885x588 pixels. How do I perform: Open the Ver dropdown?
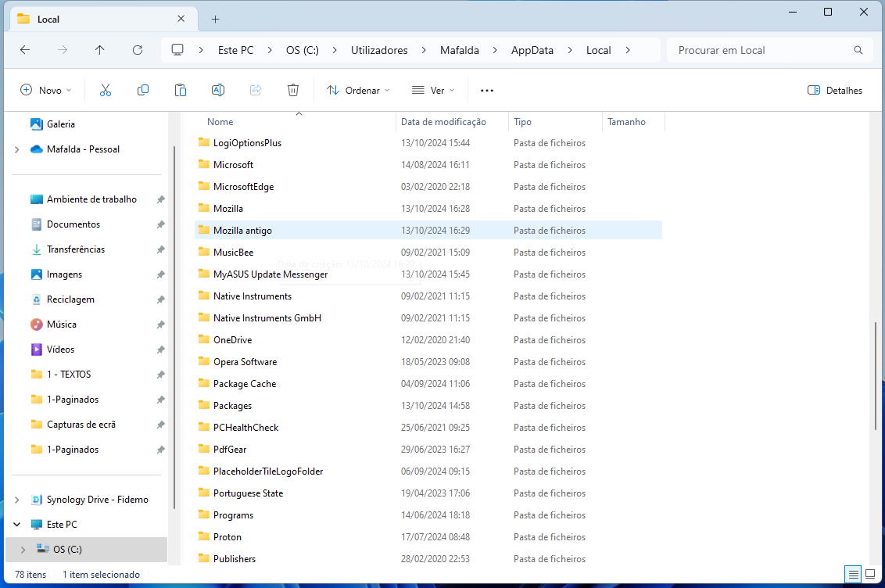tap(433, 90)
